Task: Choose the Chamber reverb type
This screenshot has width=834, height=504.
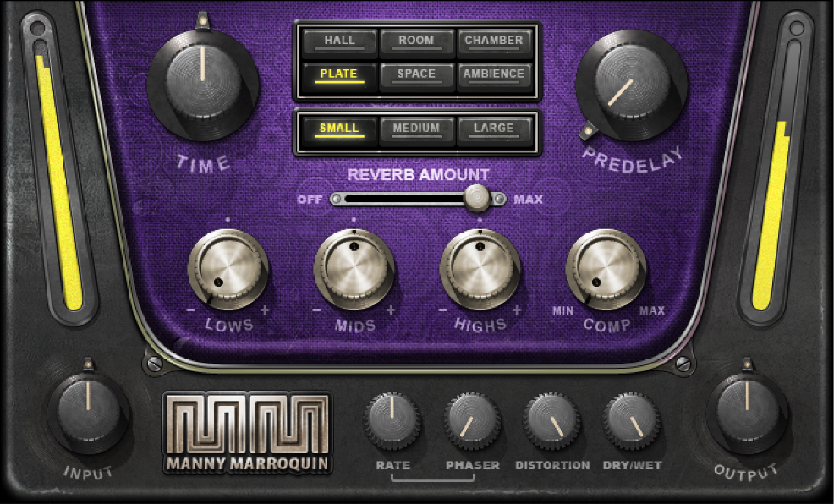Action: coord(494,41)
